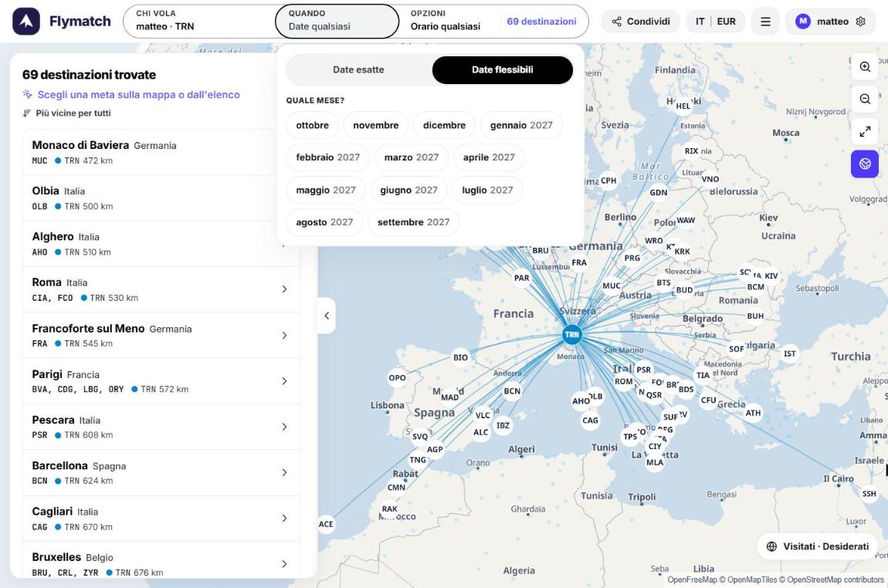The height and width of the screenshot is (588, 888).
Task: Expand the Roma destination row
Action: (x=161, y=289)
